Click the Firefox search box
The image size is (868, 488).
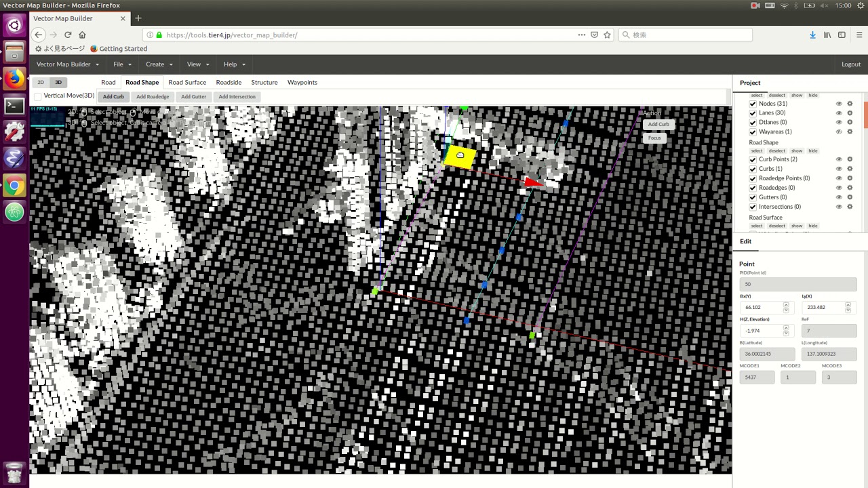point(685,35)
